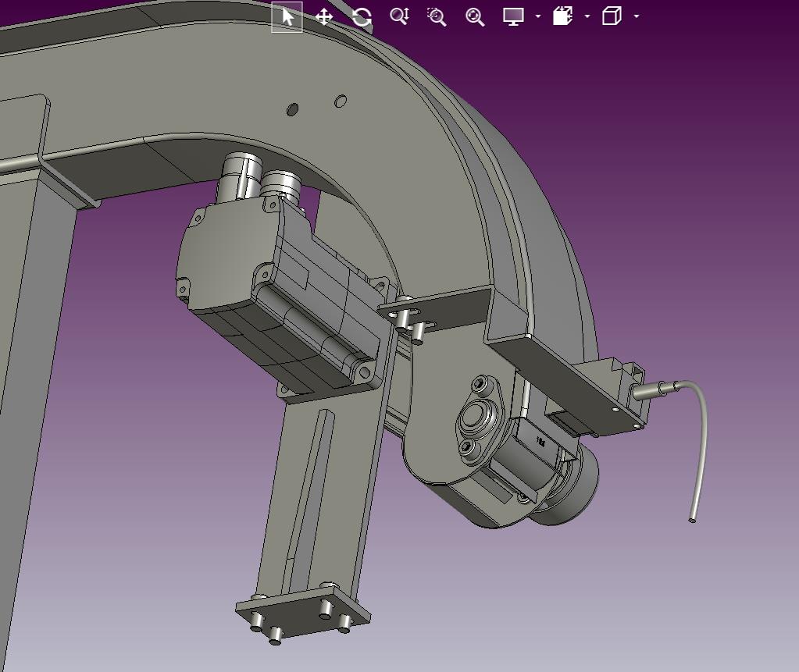The height and width of the screenshot is (672, 799).
Task: Select the Pan view tool
Action: [x=324, y=16]
